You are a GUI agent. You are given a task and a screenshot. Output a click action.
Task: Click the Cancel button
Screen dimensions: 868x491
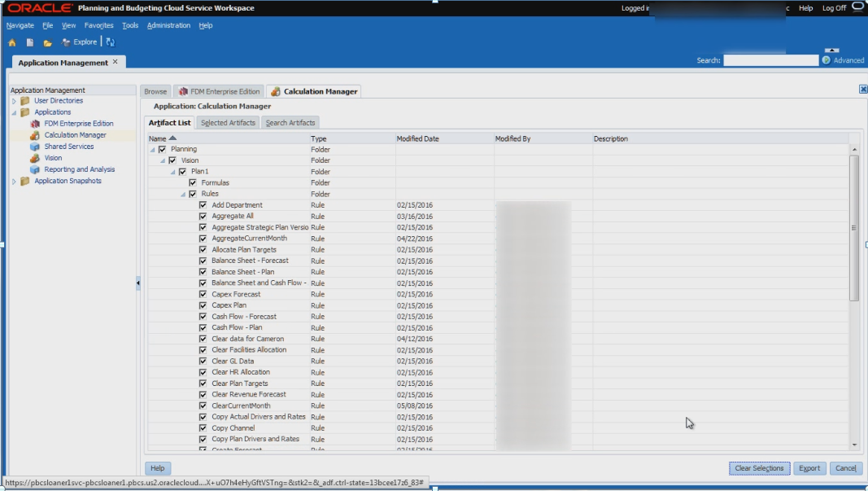845,468
